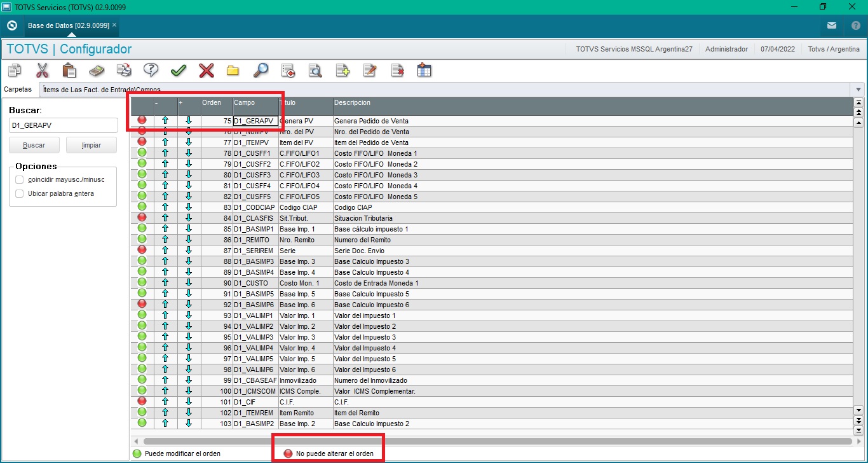Close the 'Base de Datos' tab
This screenshot has width=868, height=463.
pos(114,25)
